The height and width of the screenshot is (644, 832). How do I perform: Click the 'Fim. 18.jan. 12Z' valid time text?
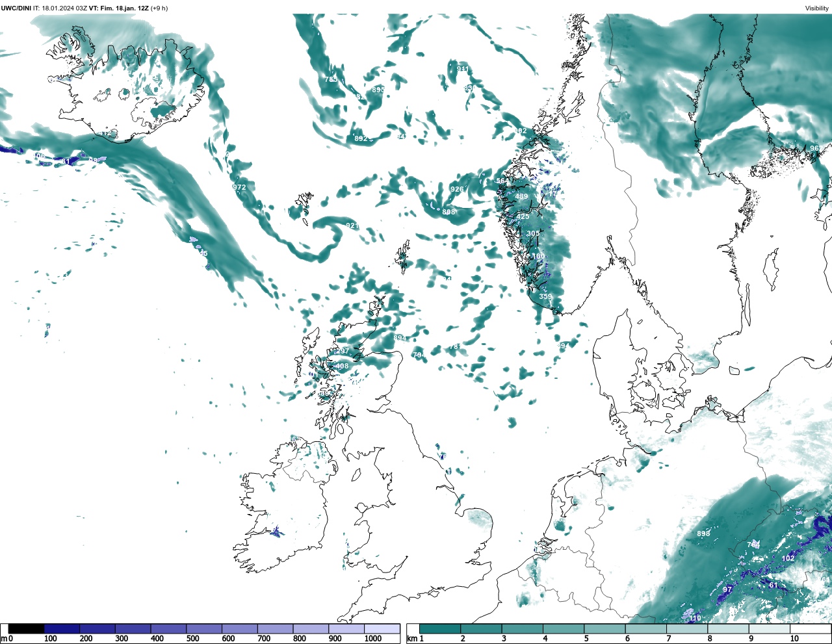click(125, 8)
